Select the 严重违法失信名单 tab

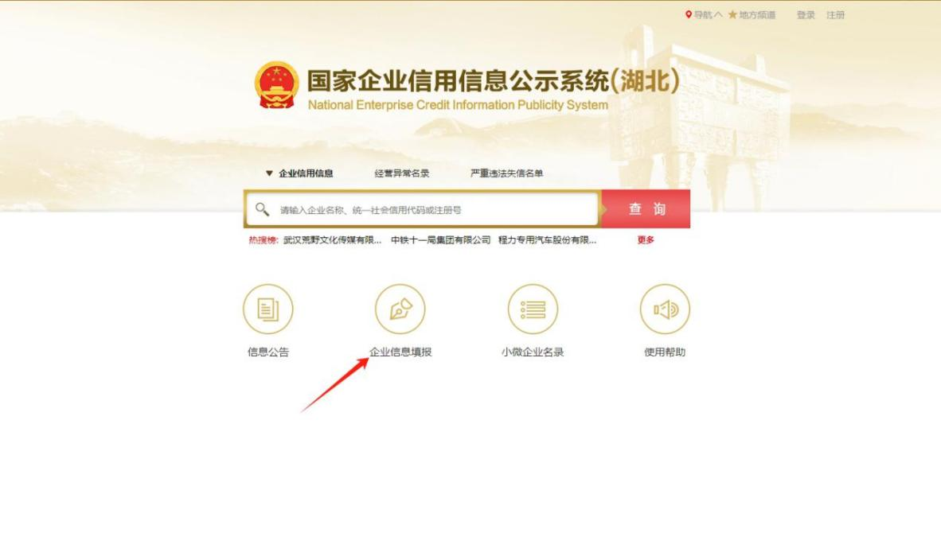pyautogui.click(x=506, y=173)
